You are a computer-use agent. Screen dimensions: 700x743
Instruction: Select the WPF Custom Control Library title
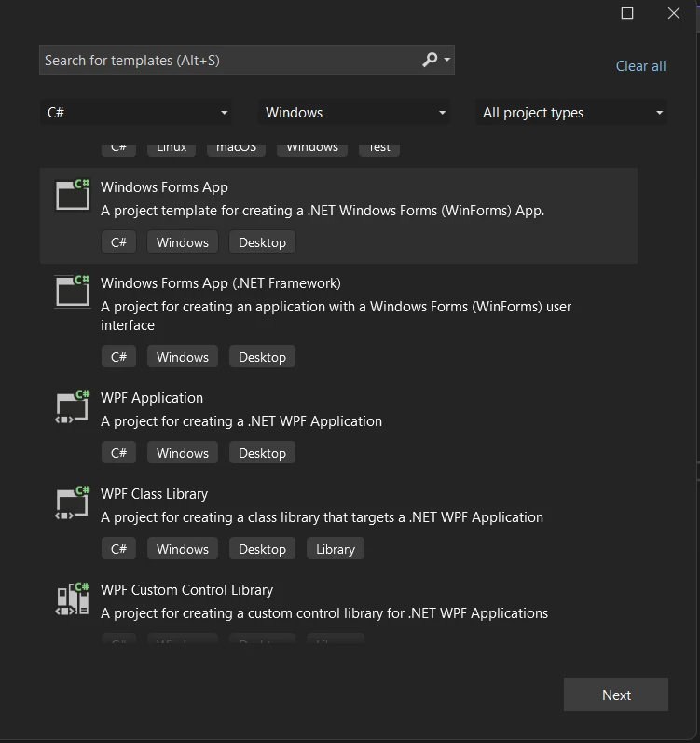(186, 590)
